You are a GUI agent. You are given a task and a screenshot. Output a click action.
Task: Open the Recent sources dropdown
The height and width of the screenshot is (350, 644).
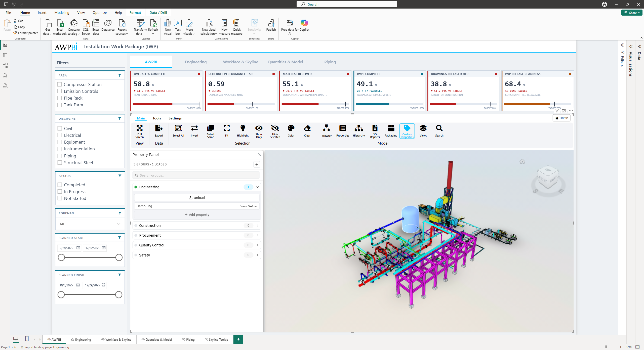pos(122,27)
